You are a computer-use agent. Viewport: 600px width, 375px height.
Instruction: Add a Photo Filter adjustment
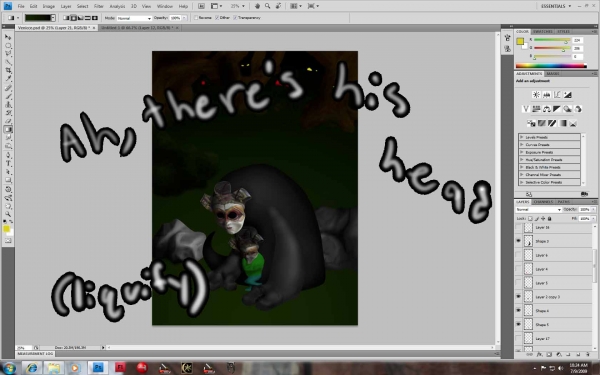[x=567, y=109]
